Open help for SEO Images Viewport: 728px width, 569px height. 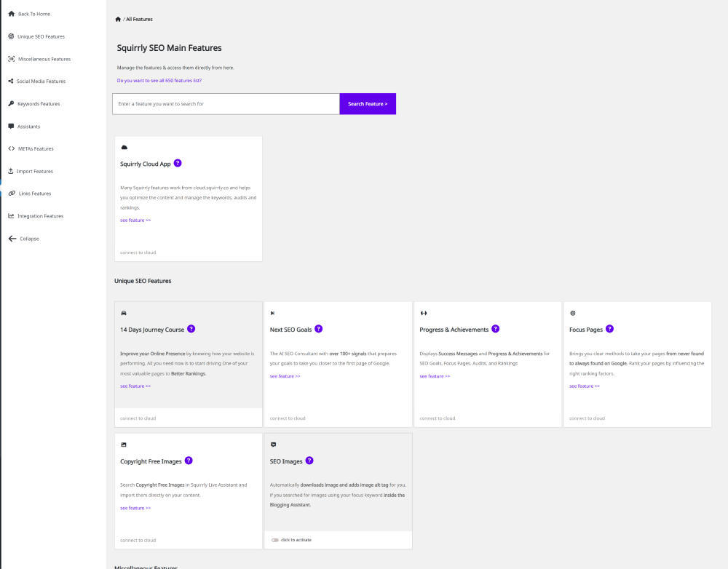point(309,461)
